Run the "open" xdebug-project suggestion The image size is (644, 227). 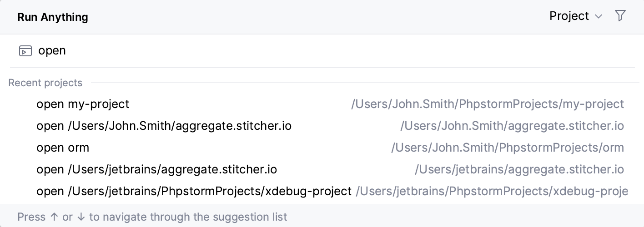pos(194,191)
